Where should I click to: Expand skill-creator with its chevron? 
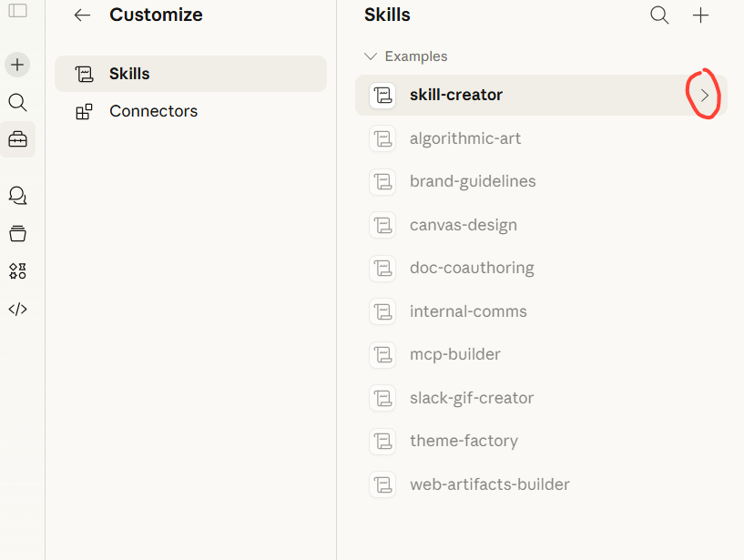coord(705,96)
